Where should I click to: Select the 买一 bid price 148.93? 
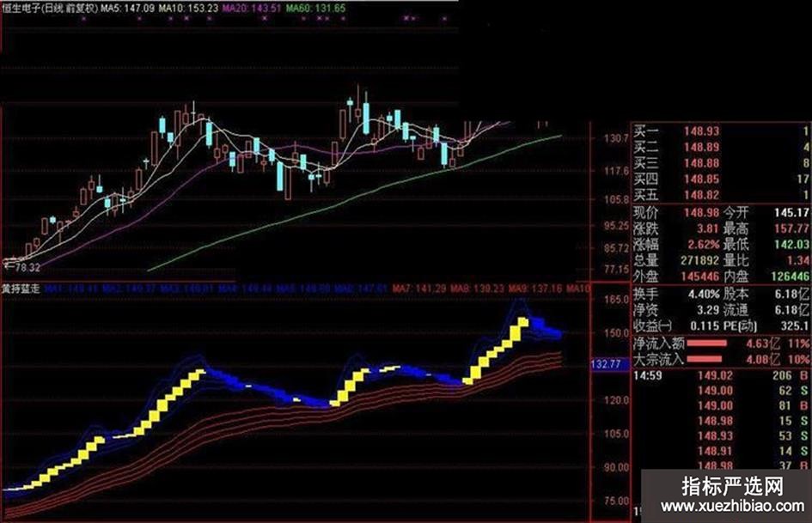[x=701, y=131]
